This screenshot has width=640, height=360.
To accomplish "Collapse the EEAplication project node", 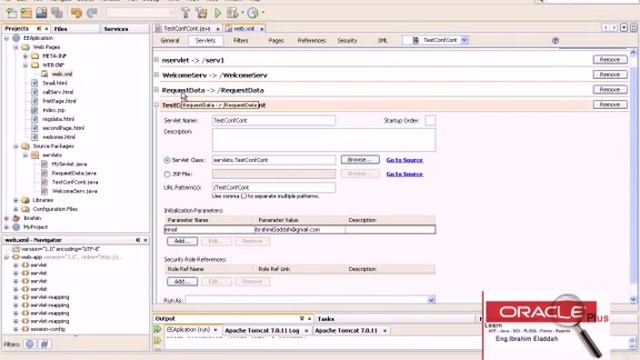I will coord(7,38).
